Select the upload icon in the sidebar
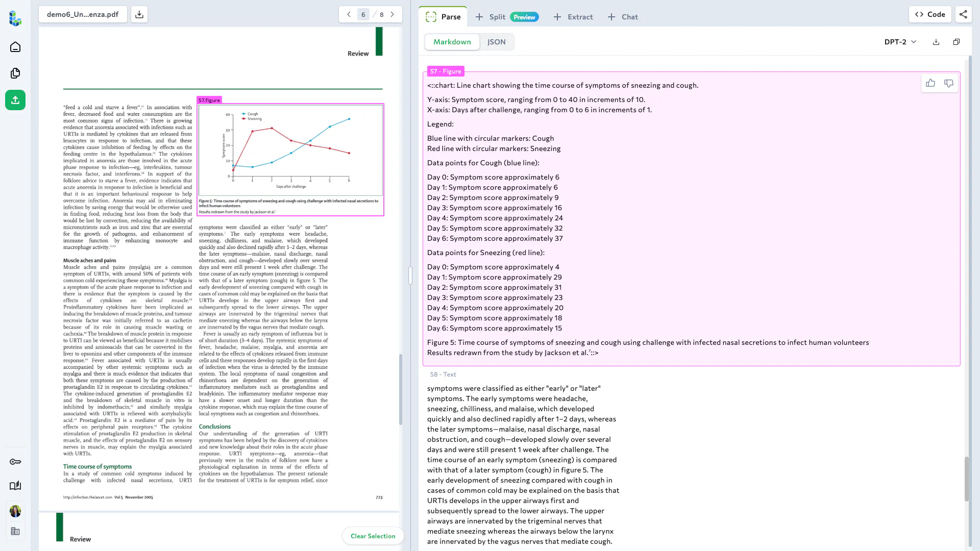 click(x=15, y=100)
